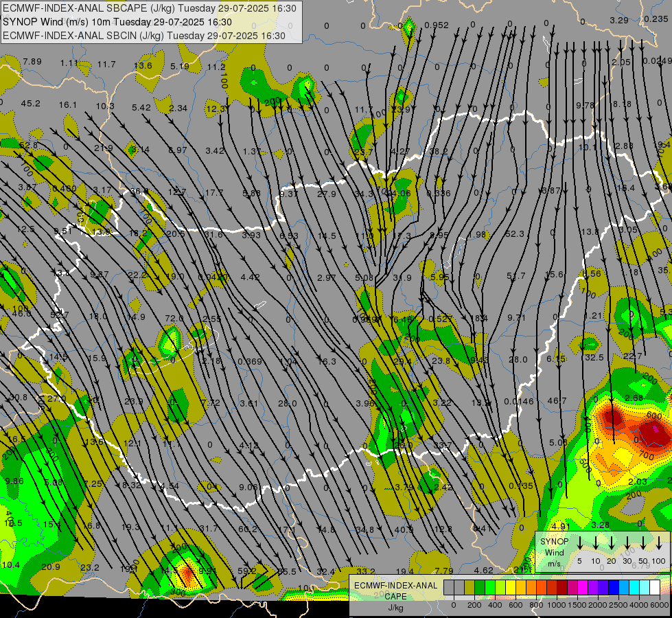The image size is (672, 618).
Task: Click the map value 45.2
Action: (30, 104)
